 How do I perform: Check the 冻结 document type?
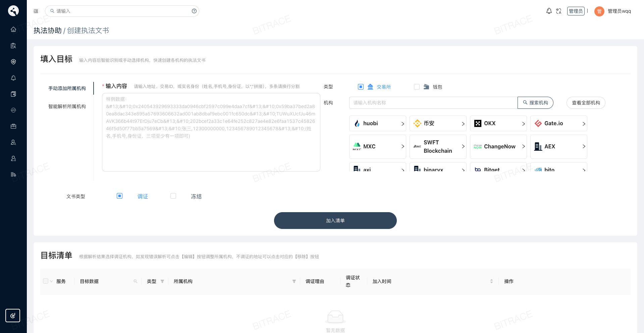coord(173,196)
